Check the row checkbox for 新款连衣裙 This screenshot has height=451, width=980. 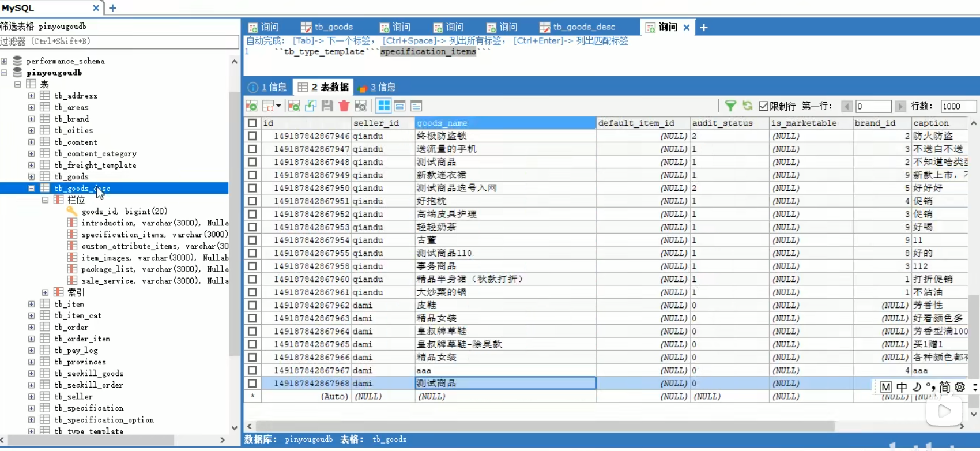[x=252, y=175]
